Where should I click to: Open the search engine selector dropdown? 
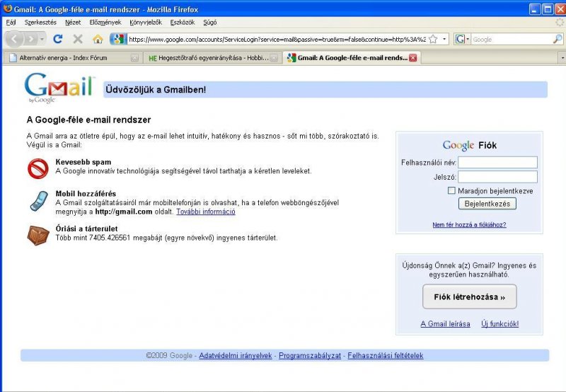click(x=463, y=39)
